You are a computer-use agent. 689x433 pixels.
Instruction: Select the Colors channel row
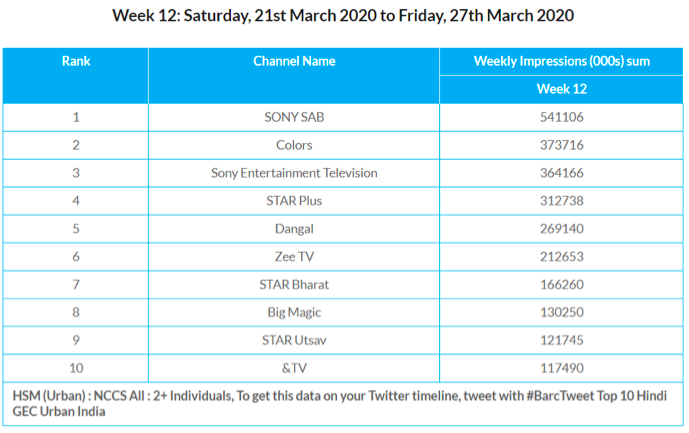coord(294,145)
